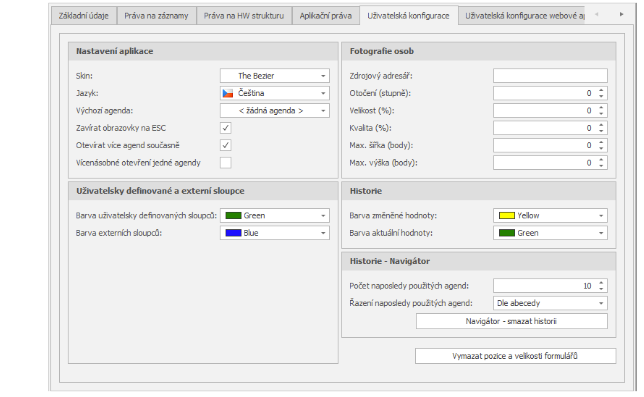Decrease the Velikost (%) value
This screenshot has width=644, height=397.
pos(601,113)
